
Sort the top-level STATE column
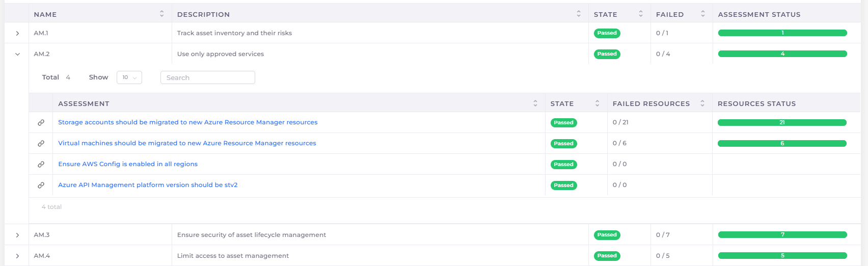click(x=641, y=14)
